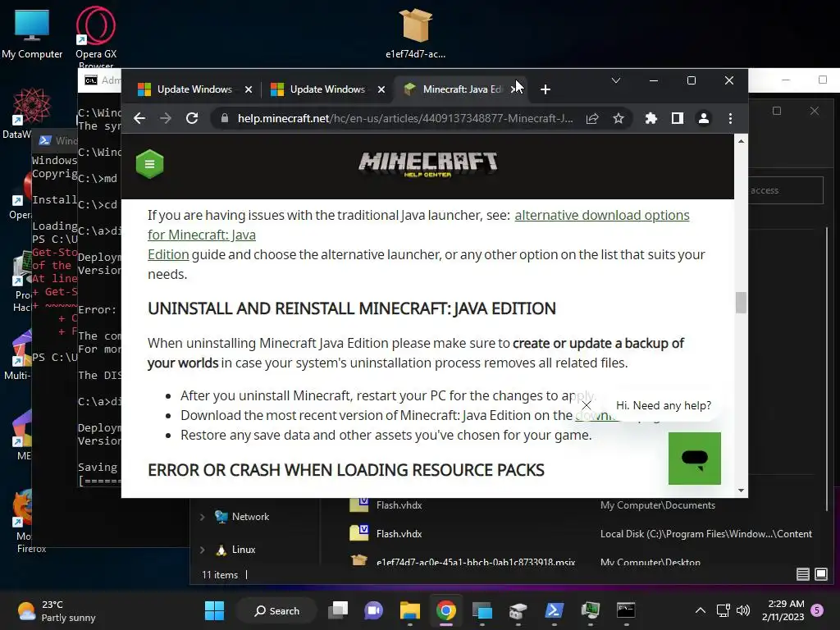
Task: Open volume speaker tray icon
Action: 743,610
